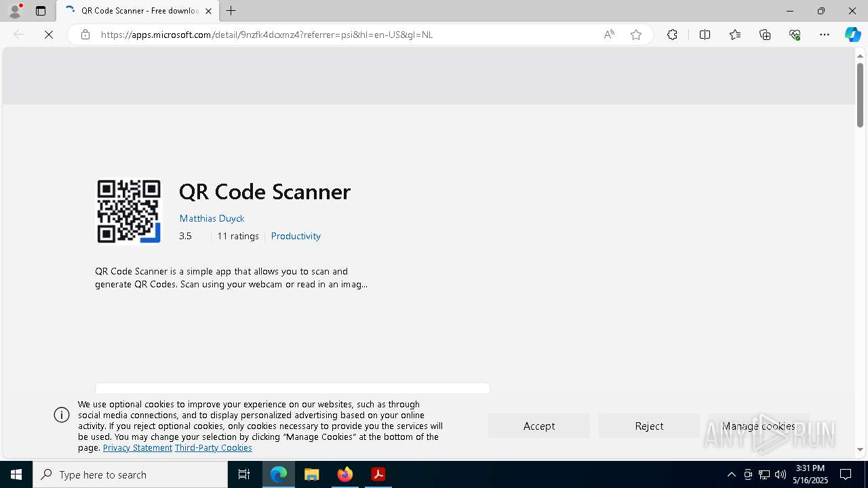
Task: Add this page to favorites star
Action: tap(636, 35)
